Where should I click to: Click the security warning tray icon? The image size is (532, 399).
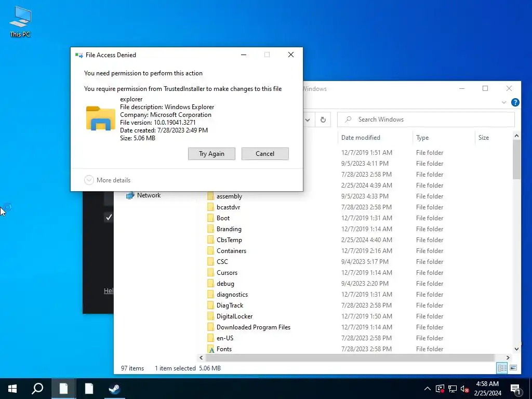tap(440, 389)
